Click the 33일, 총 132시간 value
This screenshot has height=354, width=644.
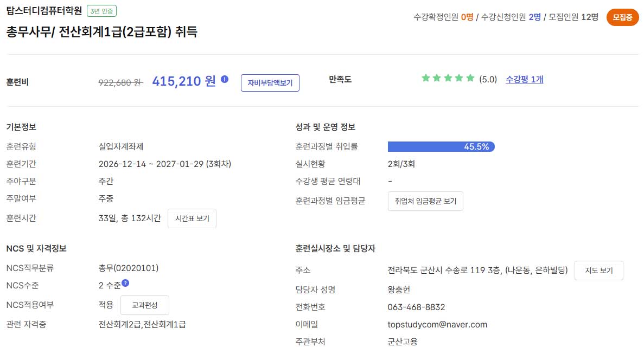click(x=129, y=218)
